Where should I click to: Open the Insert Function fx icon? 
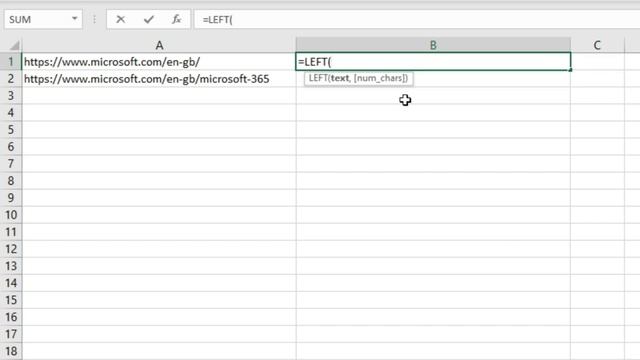click(176, 19)
